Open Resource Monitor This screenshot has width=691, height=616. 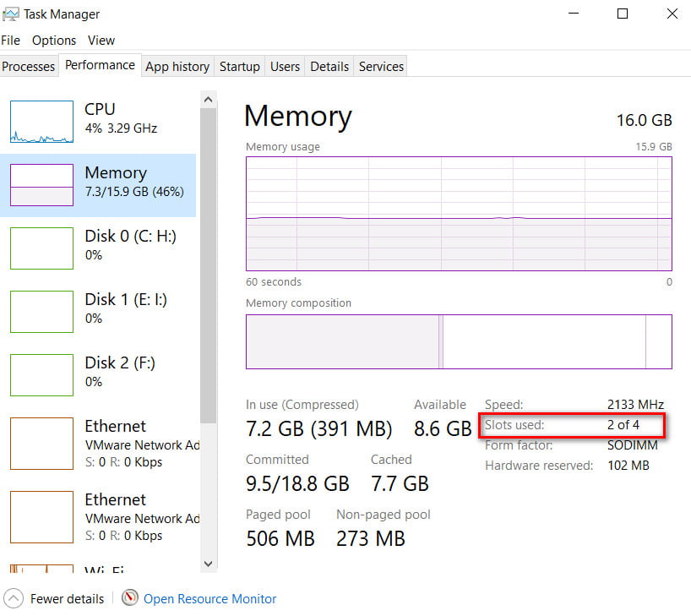coord(209,598)
